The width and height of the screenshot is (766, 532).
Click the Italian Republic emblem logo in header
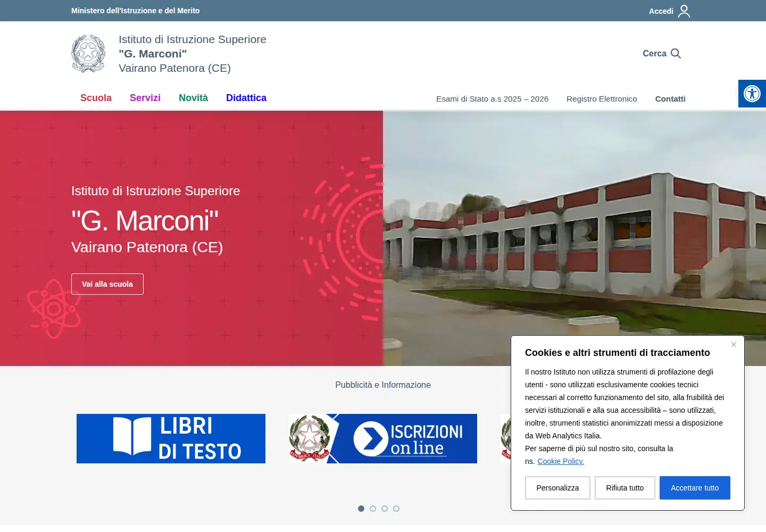tap(88, 53)
